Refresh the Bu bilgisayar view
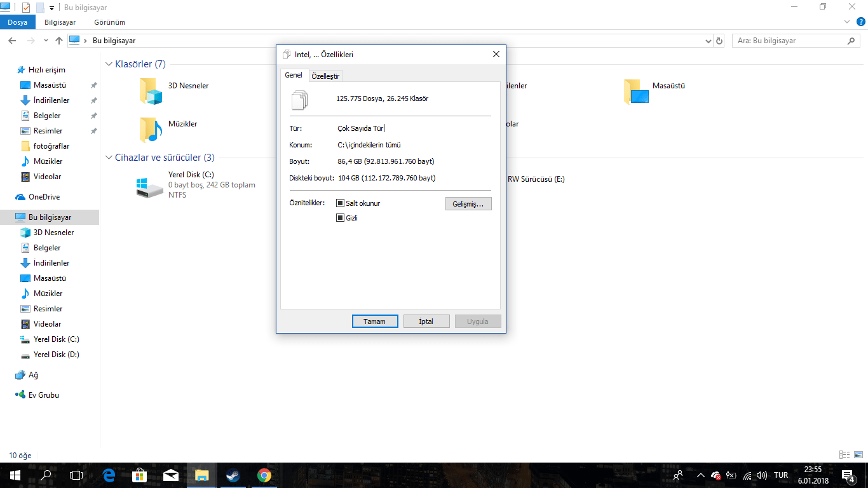Image resolution: width=868 pixels, height=488 pixels. tap(719, 41)
